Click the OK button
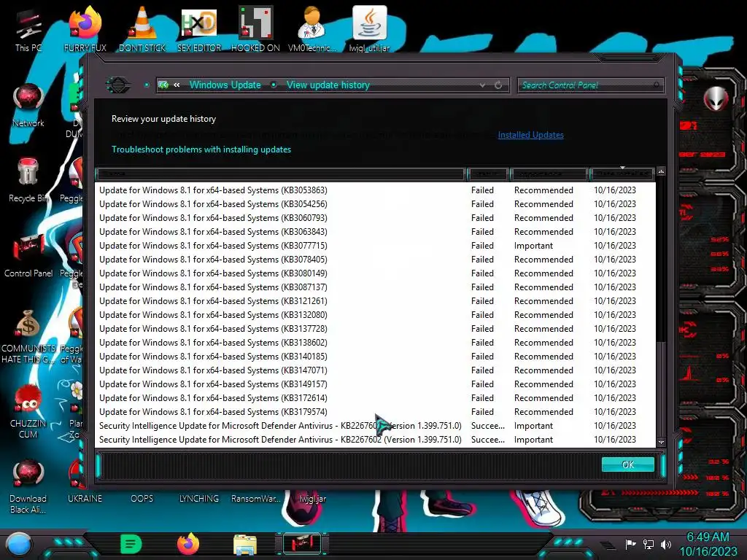 (628, 464)
